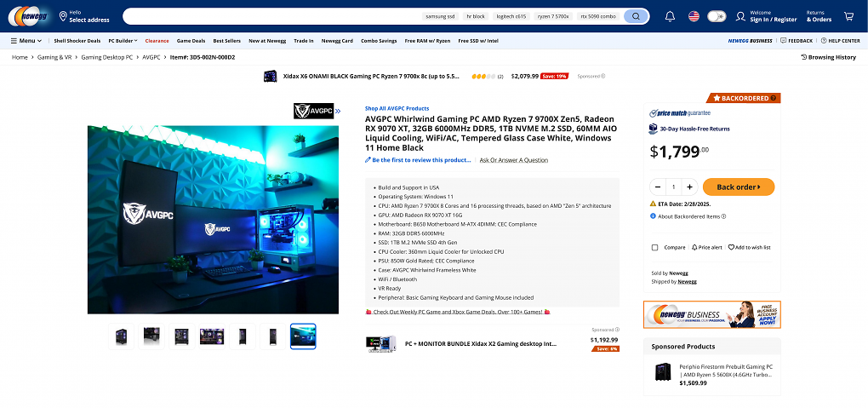Open the Feedback link
The image size is (868, 408).
coord(797,41)
